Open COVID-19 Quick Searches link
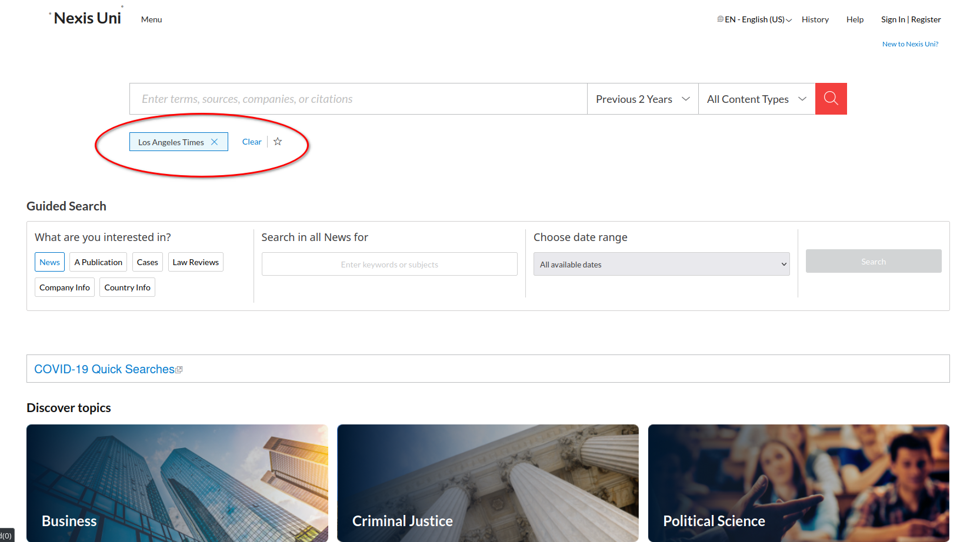The image size is (980, 542). click(x=104, y=369)
